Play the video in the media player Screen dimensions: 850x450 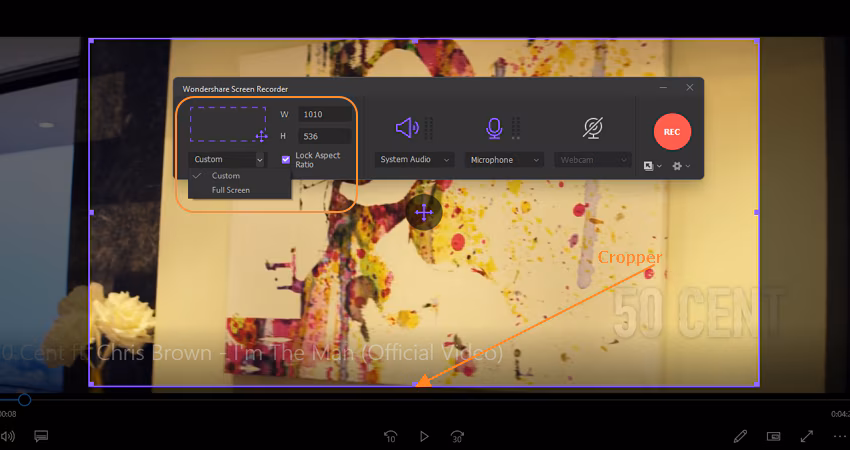(424, 436)
